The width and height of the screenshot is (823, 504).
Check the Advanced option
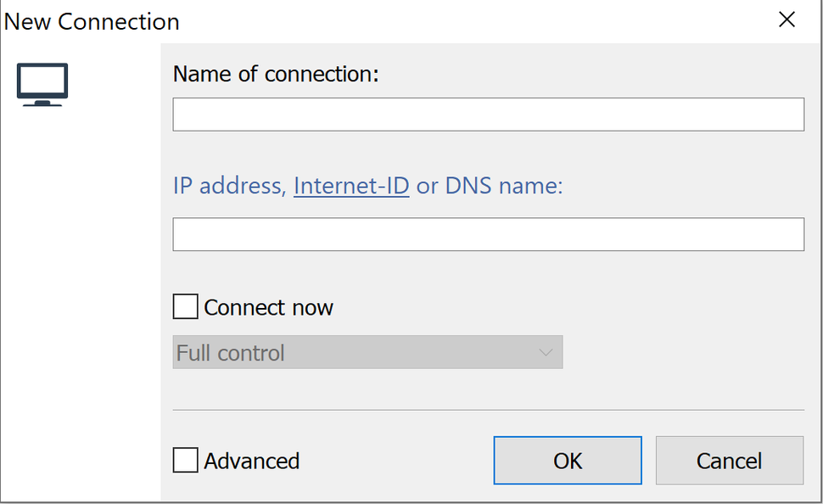tap(184, 460)
